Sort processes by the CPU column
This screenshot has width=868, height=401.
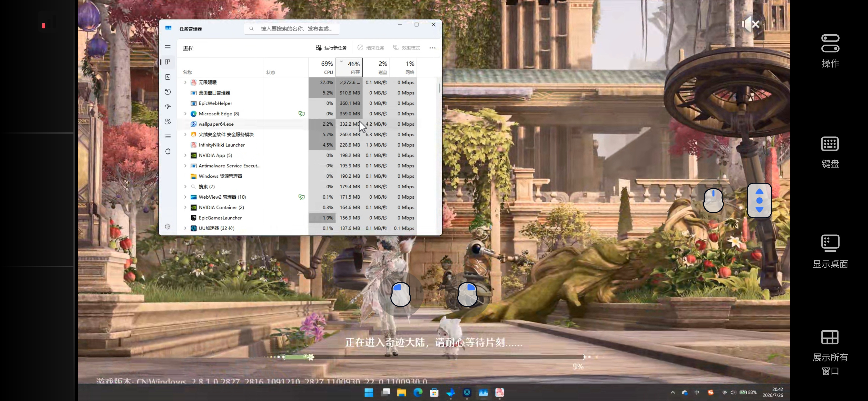(x=322, y=67)
